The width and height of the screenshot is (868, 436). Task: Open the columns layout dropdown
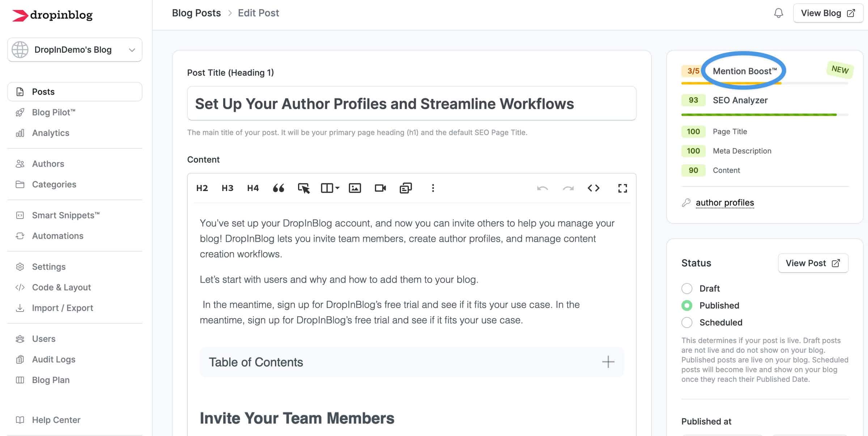coord(330,188)
